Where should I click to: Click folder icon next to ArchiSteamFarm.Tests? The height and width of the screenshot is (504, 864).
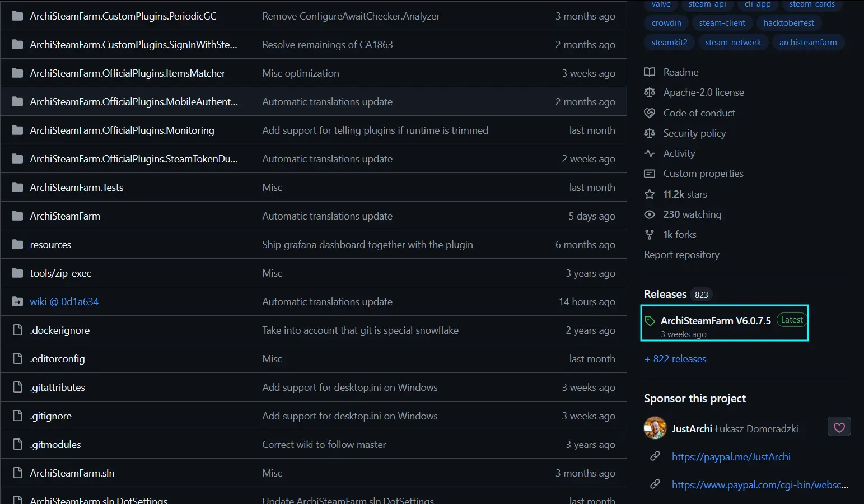point(17,188)
